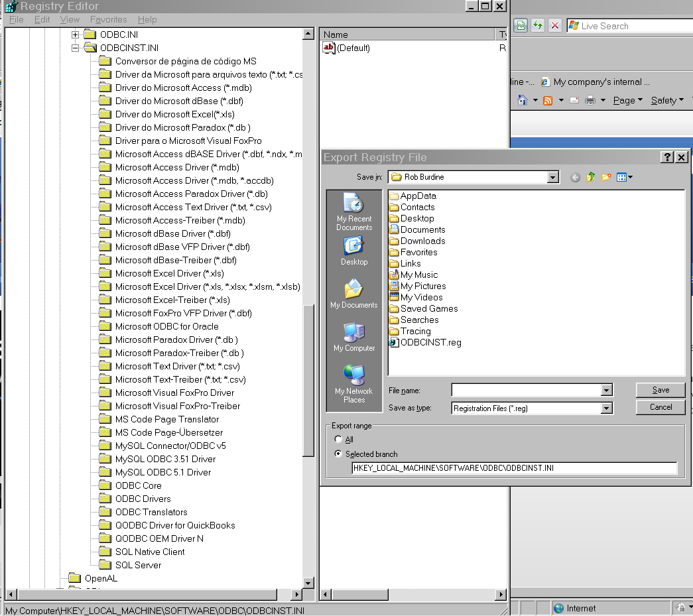The width and height of the screenshot is (693, 616).
Task: Select the All export range radio button
Action: point(338,439)
